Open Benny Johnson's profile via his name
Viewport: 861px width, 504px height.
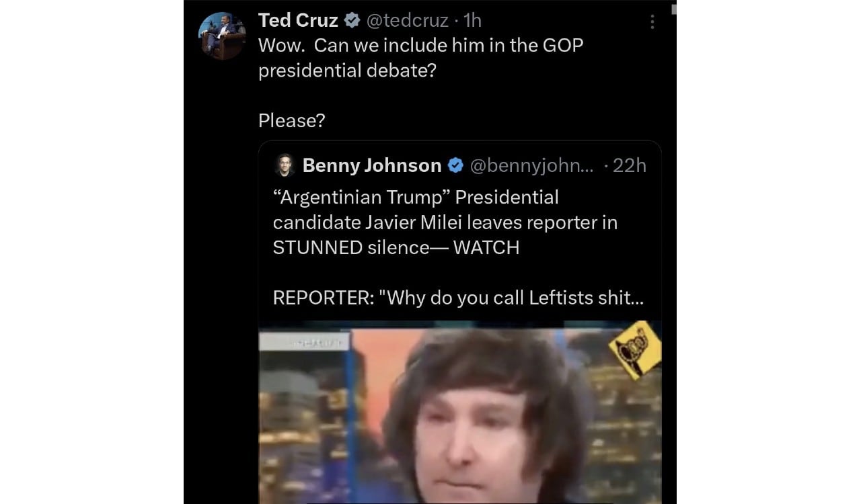[x=371, y=165]
